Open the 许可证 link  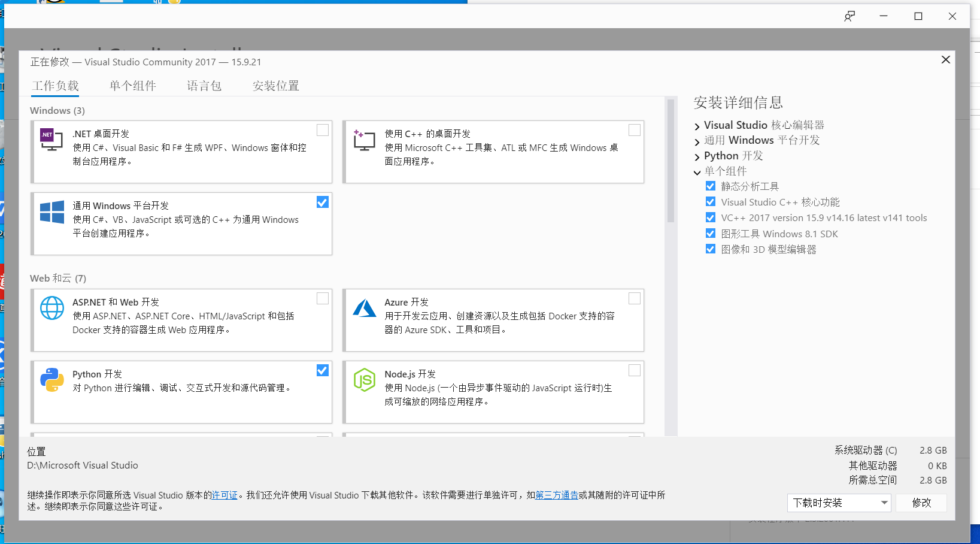(x=224, y=495)
